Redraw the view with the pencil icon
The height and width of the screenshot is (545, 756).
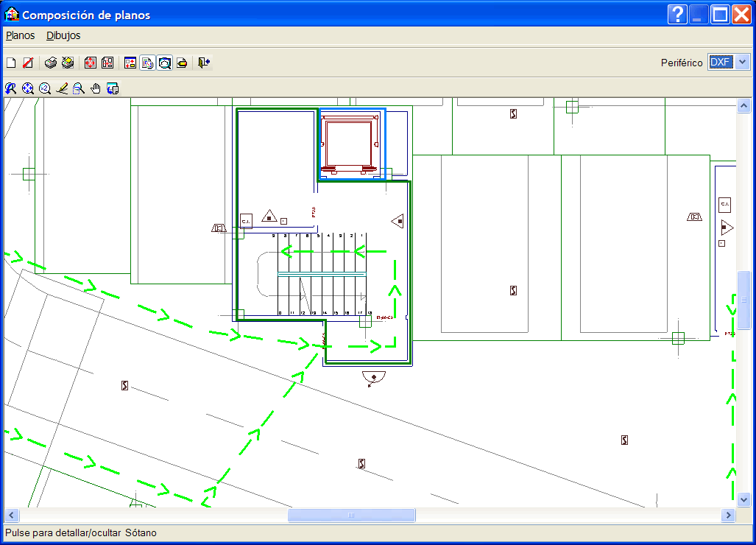tap(62, 88)
